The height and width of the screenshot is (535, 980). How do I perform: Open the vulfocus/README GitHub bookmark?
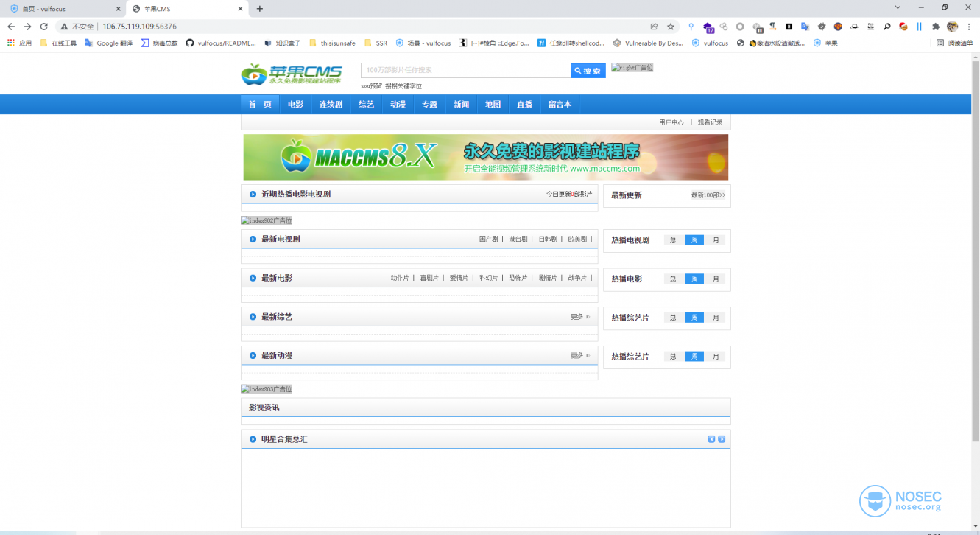tap(221, 43)
